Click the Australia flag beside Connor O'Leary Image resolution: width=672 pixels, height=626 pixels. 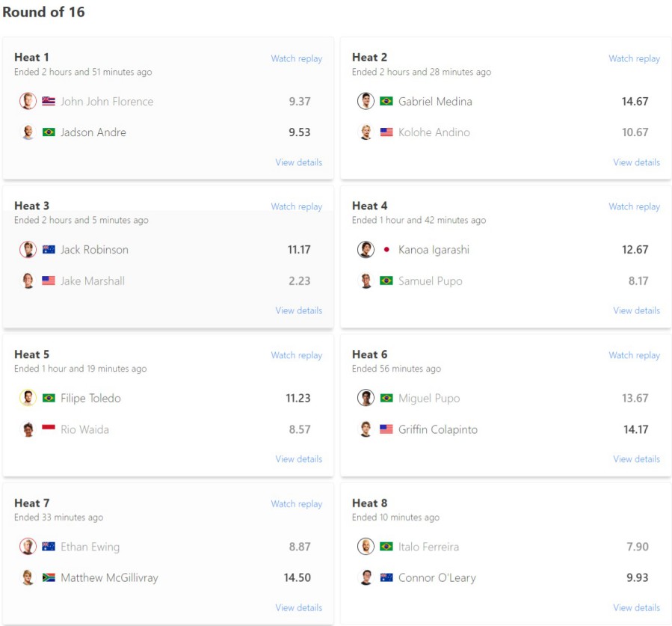pos(386,577)
